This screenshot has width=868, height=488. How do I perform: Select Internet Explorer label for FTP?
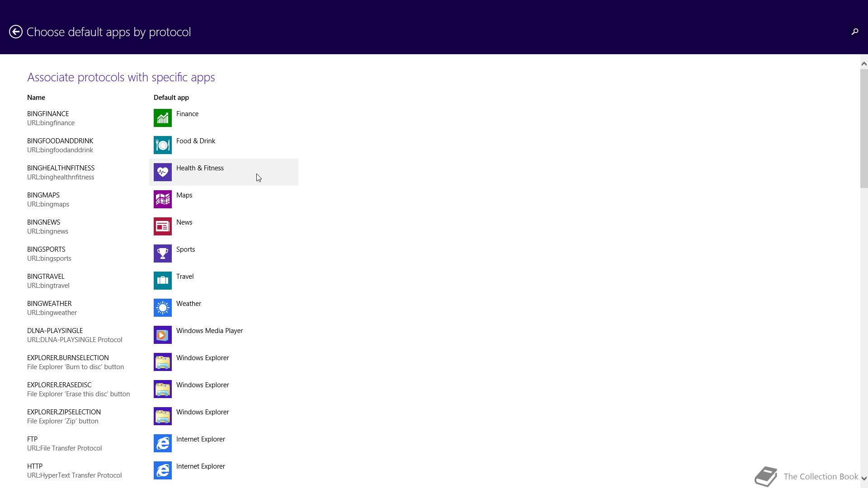tap(200, 439)
